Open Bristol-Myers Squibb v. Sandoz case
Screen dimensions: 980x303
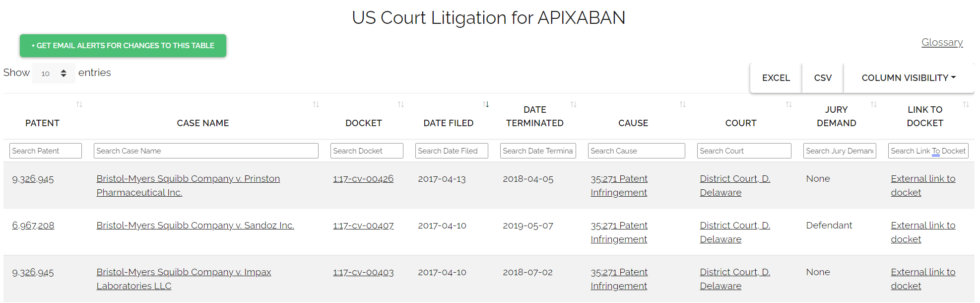[195, 226]
